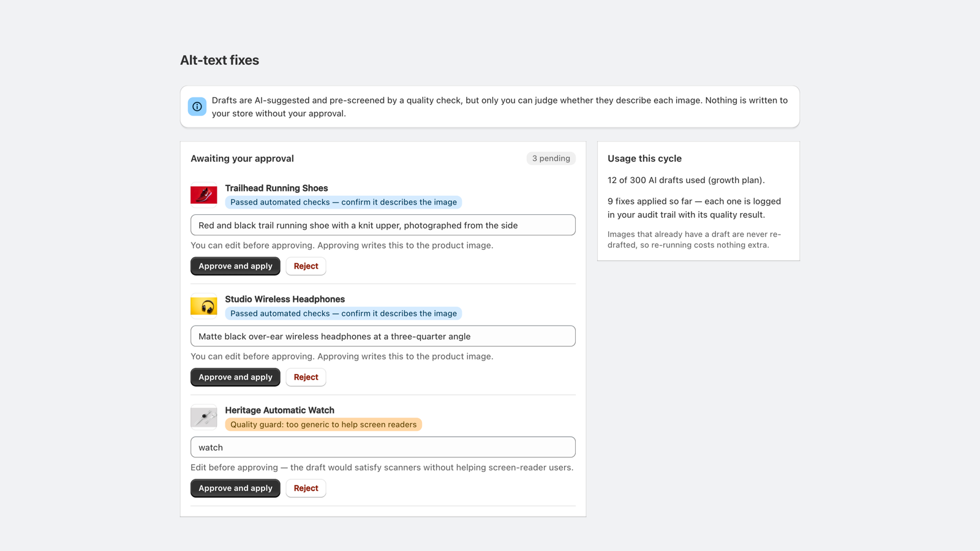The height and width of the screenshot is (551, 980).
Task: Open the Heritage Automatic Watch thumbnail
Action: point(204,418)
